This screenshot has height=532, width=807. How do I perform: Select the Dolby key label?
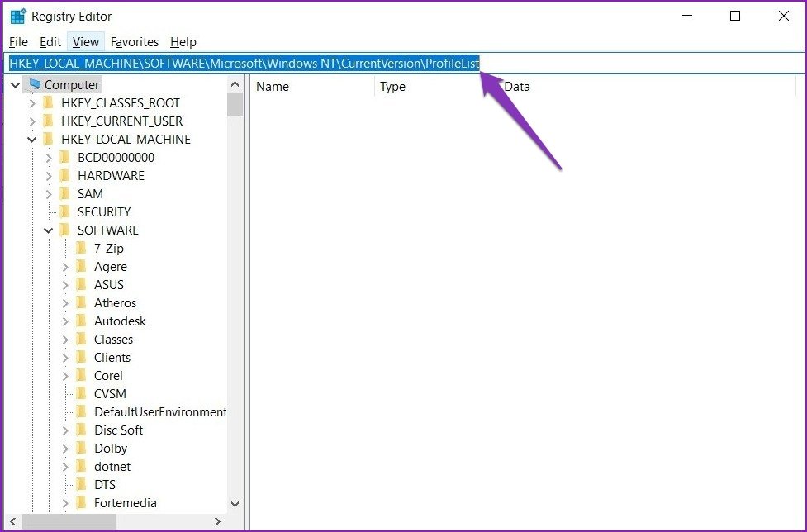pyautogui.click(x=111, y=449)
